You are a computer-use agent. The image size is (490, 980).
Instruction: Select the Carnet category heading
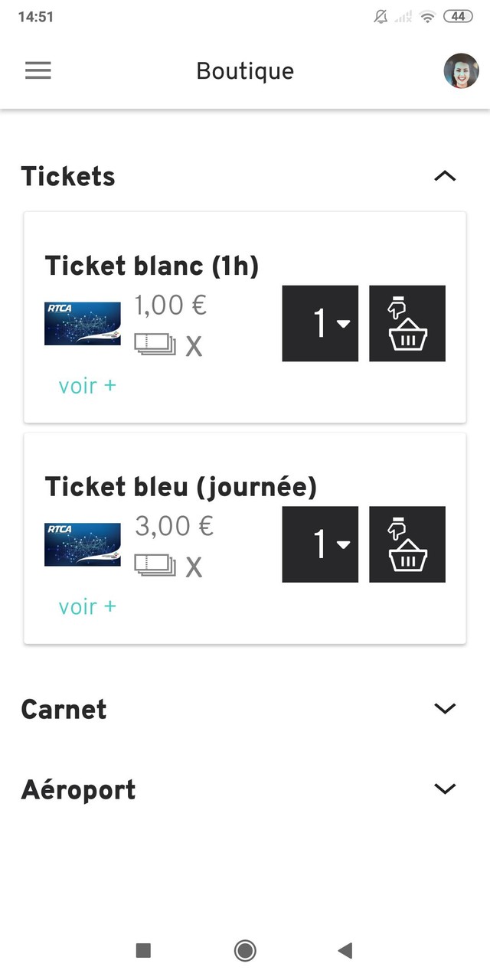(64, 709)
